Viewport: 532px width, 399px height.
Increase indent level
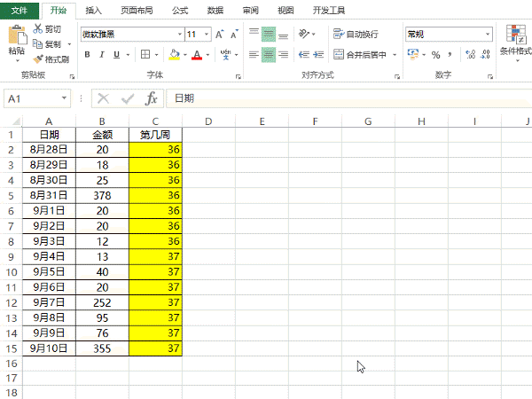318,54
